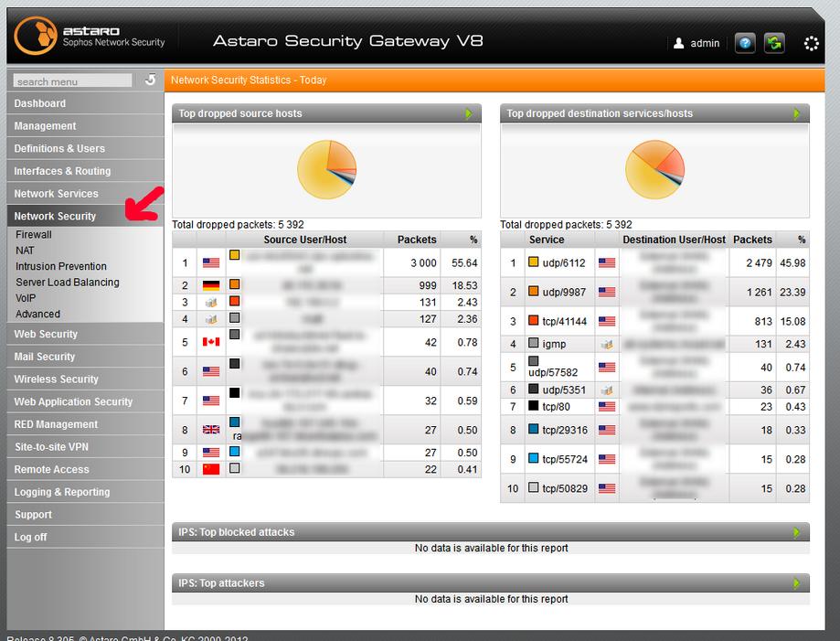This screenshot has height=641, width=840.
Task: Open Advanced submenu item
Action: pos(38,314)
